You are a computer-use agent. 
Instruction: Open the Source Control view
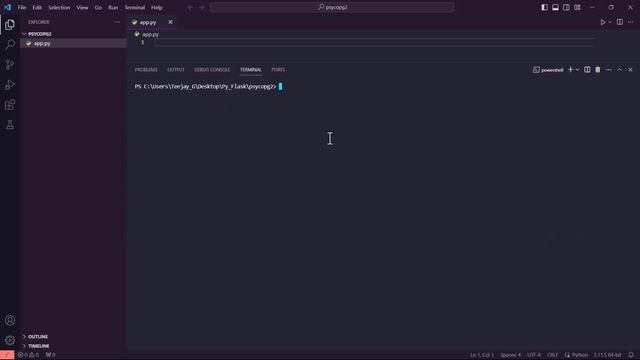(10, 64)
